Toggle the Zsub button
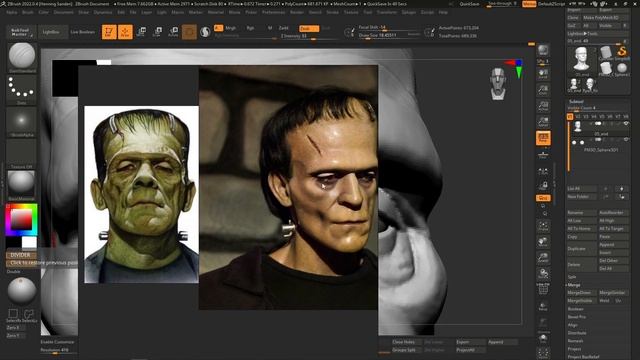The image size is (640, 360). tap(309, 28)
